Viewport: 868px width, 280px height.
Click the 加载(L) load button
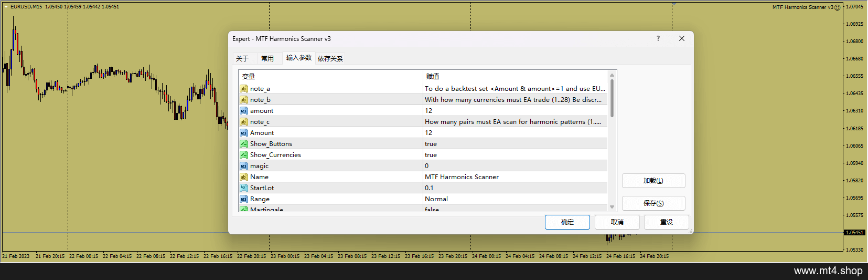click(653, 181)
